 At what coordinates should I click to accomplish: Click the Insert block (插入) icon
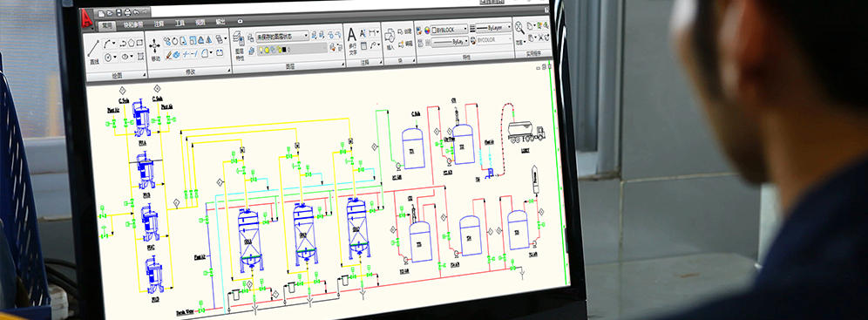coord(390,40)
